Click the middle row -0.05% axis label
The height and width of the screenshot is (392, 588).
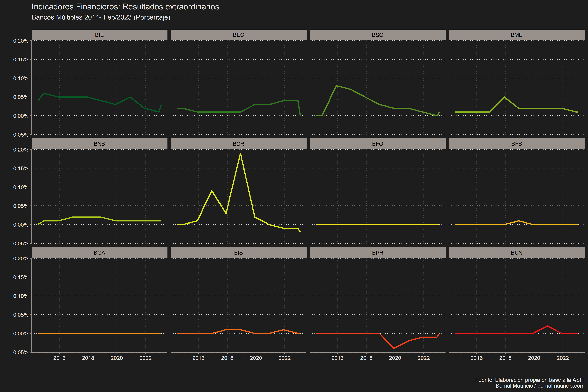pos(20,244)
